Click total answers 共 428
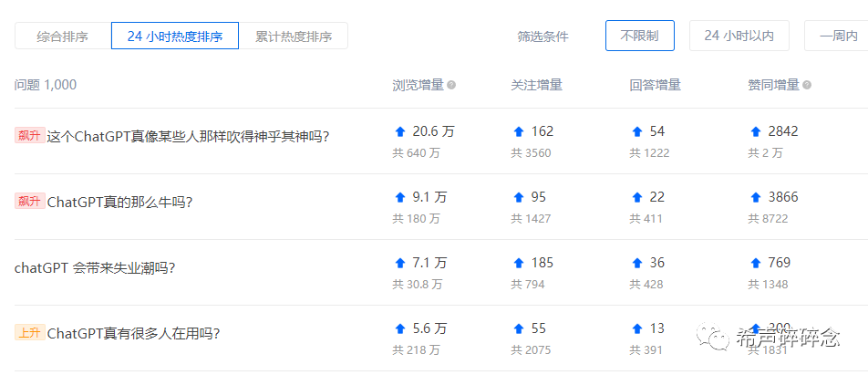868x375 pixels. (x=646, y=285)
